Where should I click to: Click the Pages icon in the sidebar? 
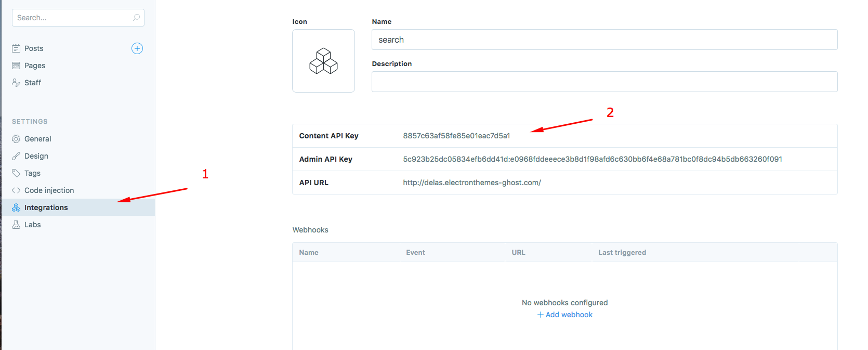16,66
